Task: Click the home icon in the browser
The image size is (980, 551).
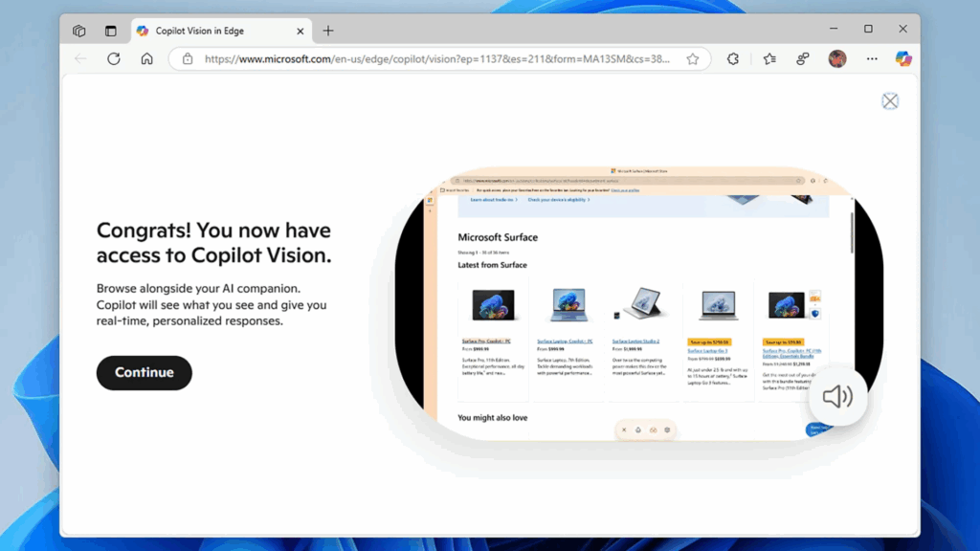Action: (145, 58)
